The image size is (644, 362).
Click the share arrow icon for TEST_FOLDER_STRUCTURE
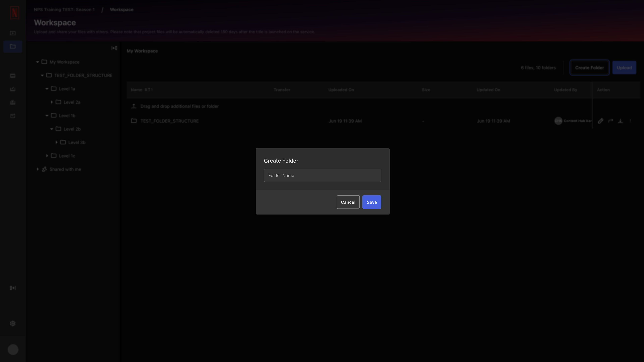coord(610,121)
